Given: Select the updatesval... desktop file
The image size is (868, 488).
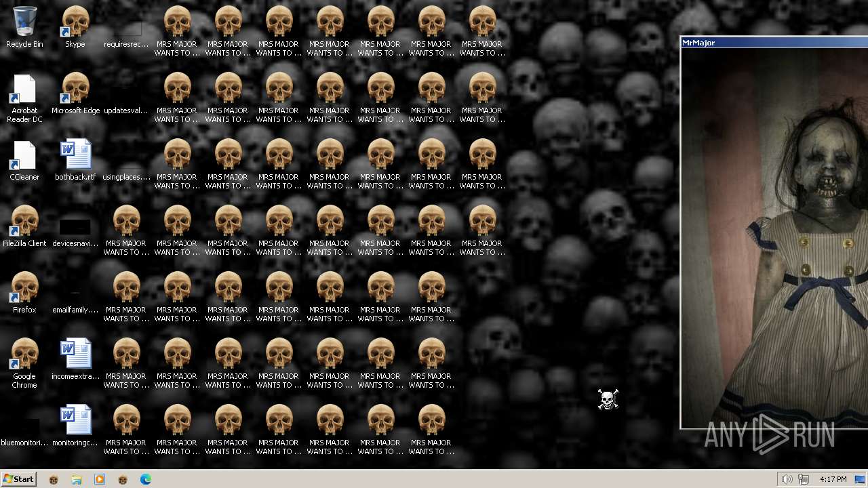Looking at the screenshot, I should pos(126,94).
